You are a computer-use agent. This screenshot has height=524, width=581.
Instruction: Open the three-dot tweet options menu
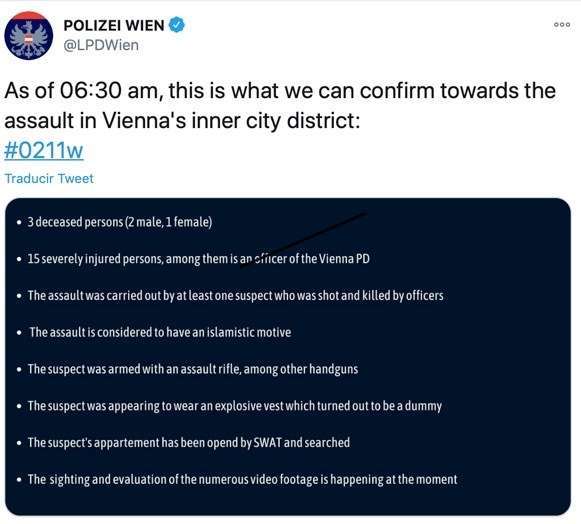coord(562,24)
